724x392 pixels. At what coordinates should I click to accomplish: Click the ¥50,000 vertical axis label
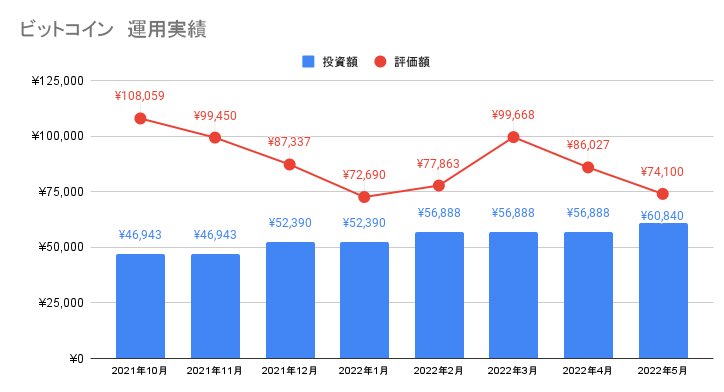coord(61,247)
